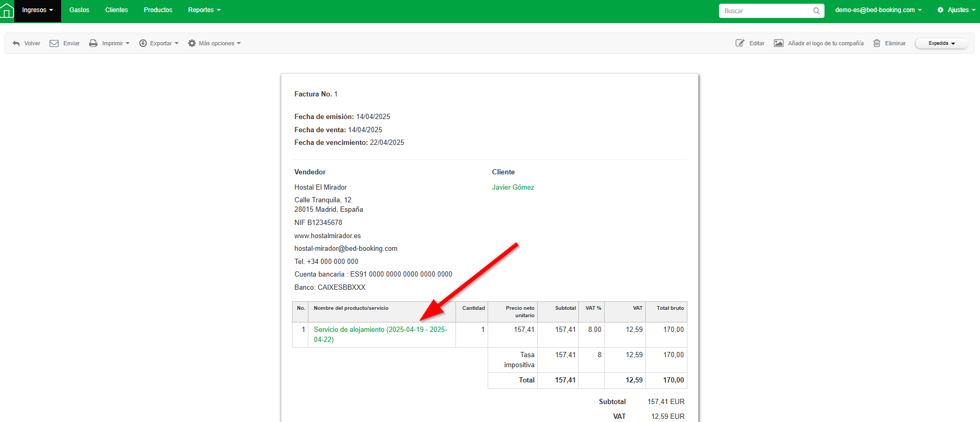Click the Volver back arrow icon
Viewport: 980px width, 422px height.
tap(16, 44)
